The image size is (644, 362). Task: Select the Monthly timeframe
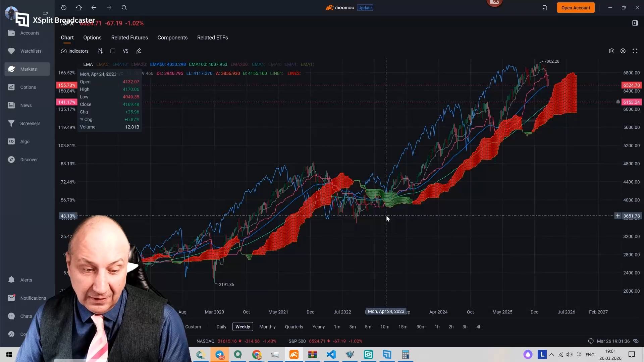[267, 327]
